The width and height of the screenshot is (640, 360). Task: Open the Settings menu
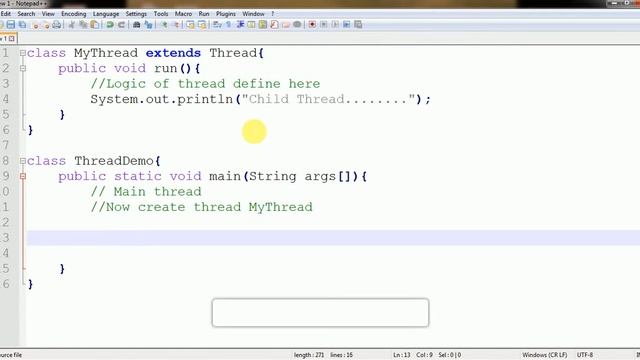point(136,14)
